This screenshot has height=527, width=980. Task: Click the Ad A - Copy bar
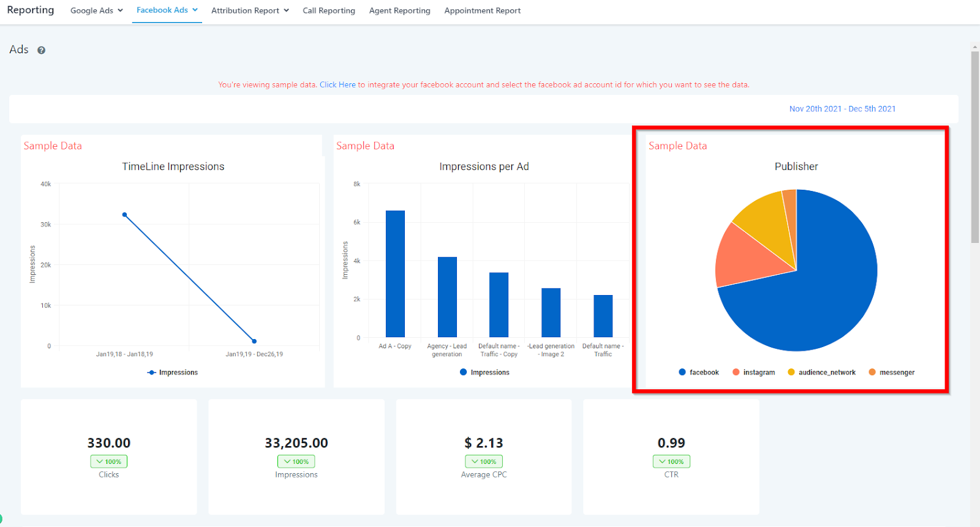tap(395, 274)
